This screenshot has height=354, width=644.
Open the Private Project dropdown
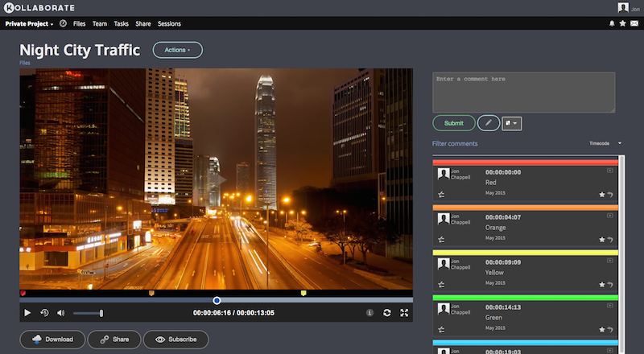(x=29, y=24)
